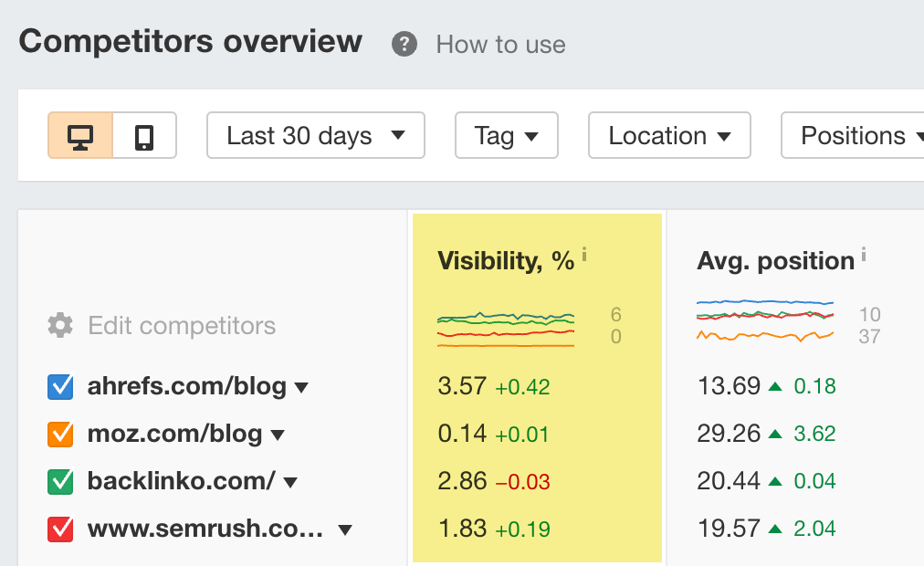Disable the backlinko.com/ competitor checkbox
Viewport: 924px width, 566px height.
coord(58,481)
